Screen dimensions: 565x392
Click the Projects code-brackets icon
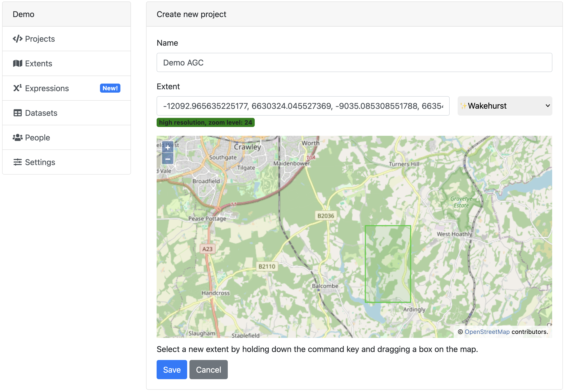point(17,39)
